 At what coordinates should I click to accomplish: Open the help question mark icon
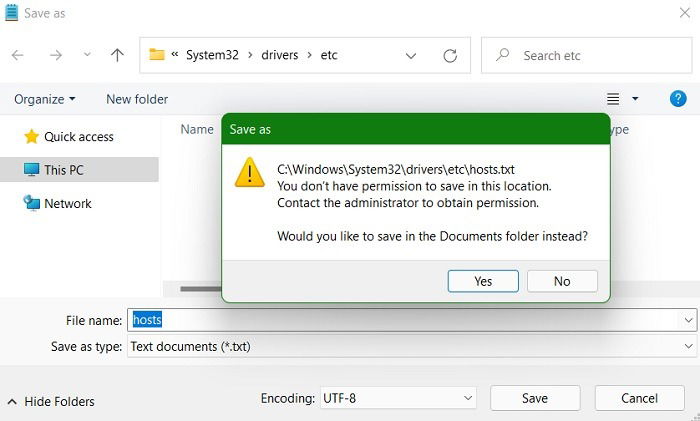coord(677,99)
